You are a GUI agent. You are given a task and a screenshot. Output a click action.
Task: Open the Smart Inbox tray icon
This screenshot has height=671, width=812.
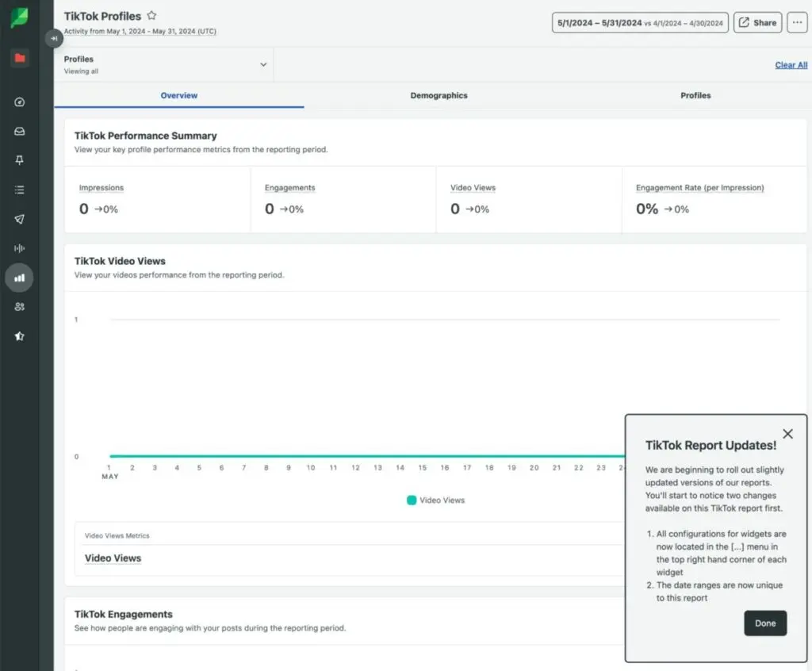[20, 131]
